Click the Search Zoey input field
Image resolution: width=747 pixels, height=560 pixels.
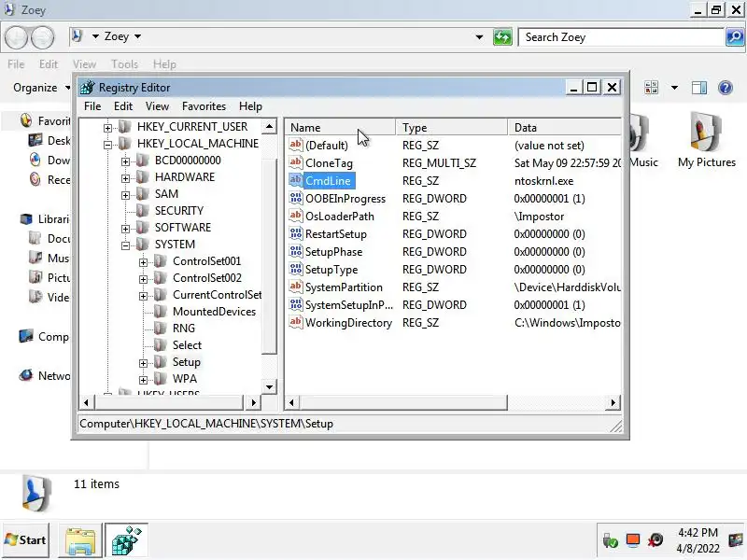(x=621, y=37)
